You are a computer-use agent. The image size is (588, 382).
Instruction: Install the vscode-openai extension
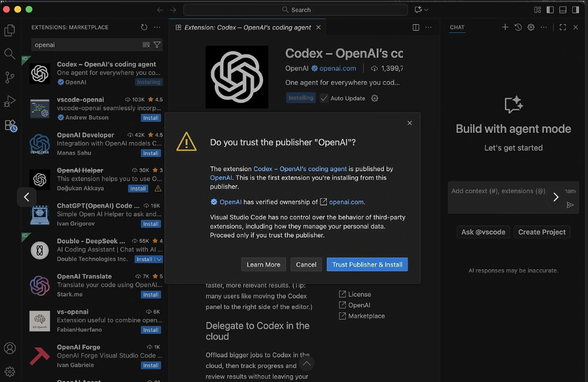[x=151, y=118]
